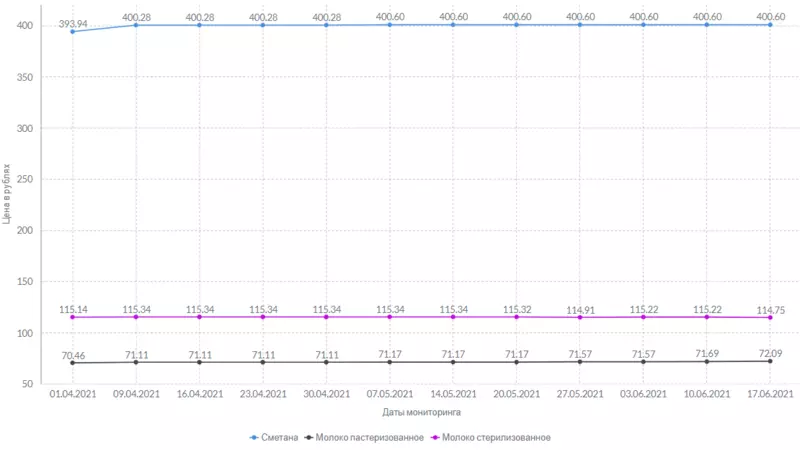The height and width of the screenshot is (450, 800).
Task: Select the pasteurized milk point at 17.06.2021
Action: coord(770,361)
